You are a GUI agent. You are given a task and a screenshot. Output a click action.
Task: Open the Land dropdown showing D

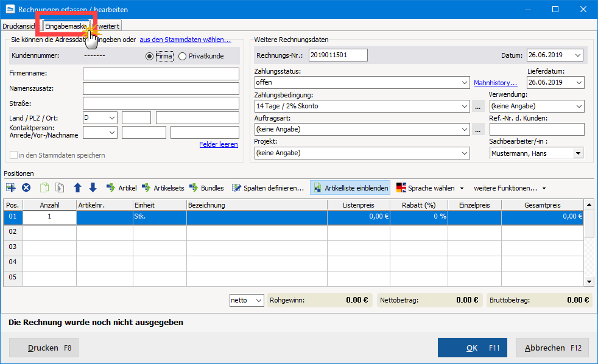pos(100,117)
